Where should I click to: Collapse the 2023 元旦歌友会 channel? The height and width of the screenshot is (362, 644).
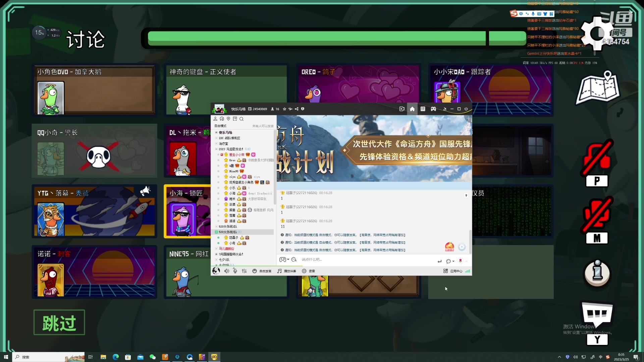pyautogui.click(x=216, y=149)
